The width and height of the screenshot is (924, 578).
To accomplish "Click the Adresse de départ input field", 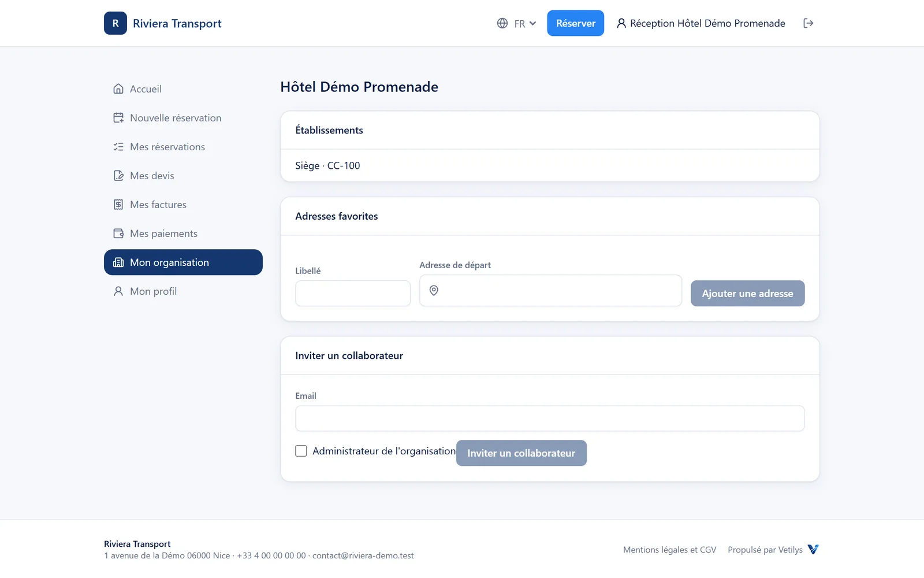I will tap(550, 291).
